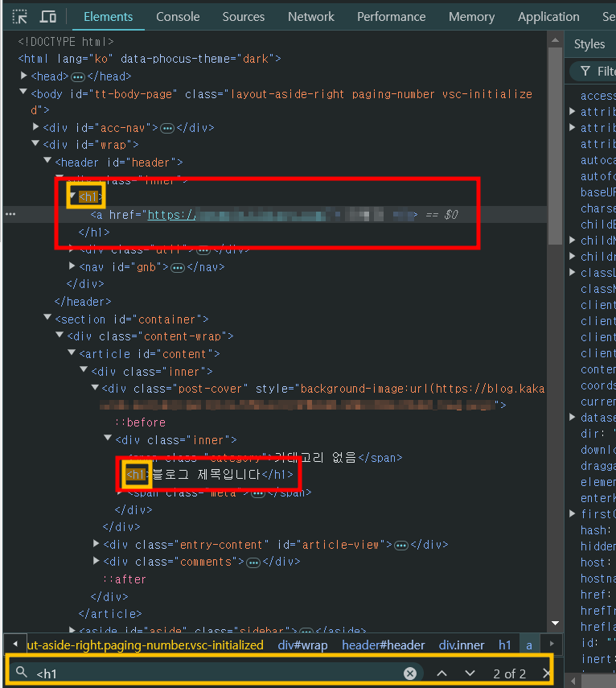Click the header#header breadcrumb
This screenshot has width=616, height=688.
(384, 645)
